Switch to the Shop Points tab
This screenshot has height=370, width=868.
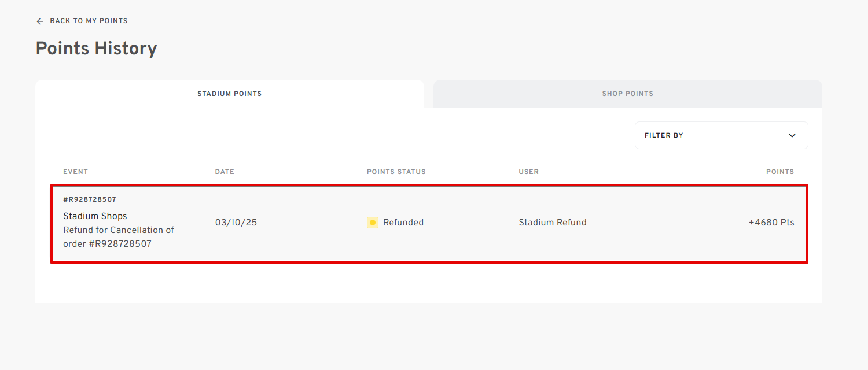click(x=627, y=94)
